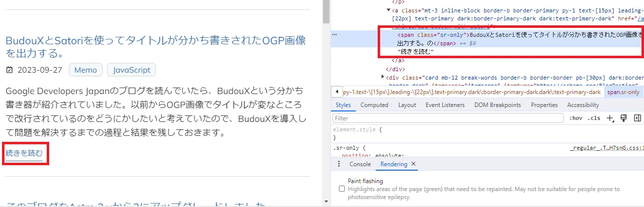The image size is (644, 207).
Task: Click the blog page vertical scrollbar thumb
Action: (x=326, y=11)
